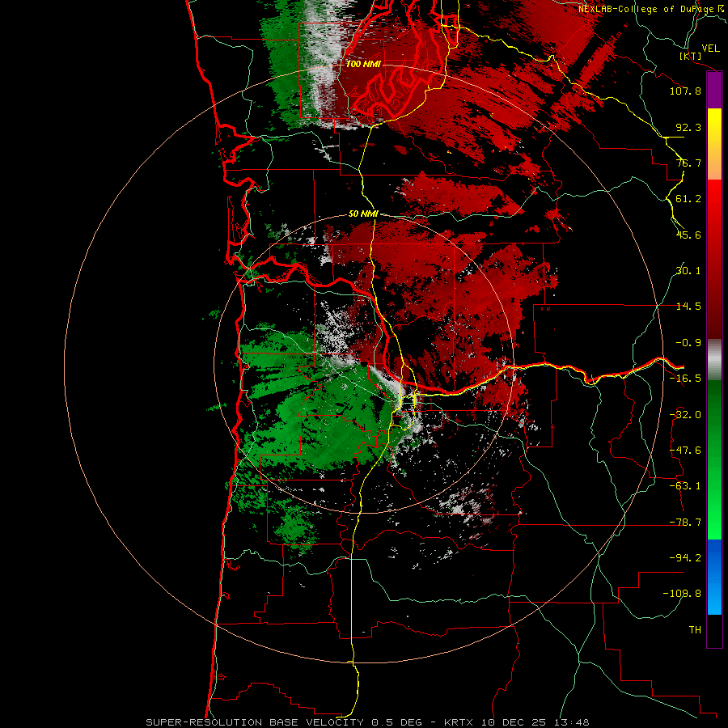Click the -0.9 velocity scale value

tap(688, 343)
